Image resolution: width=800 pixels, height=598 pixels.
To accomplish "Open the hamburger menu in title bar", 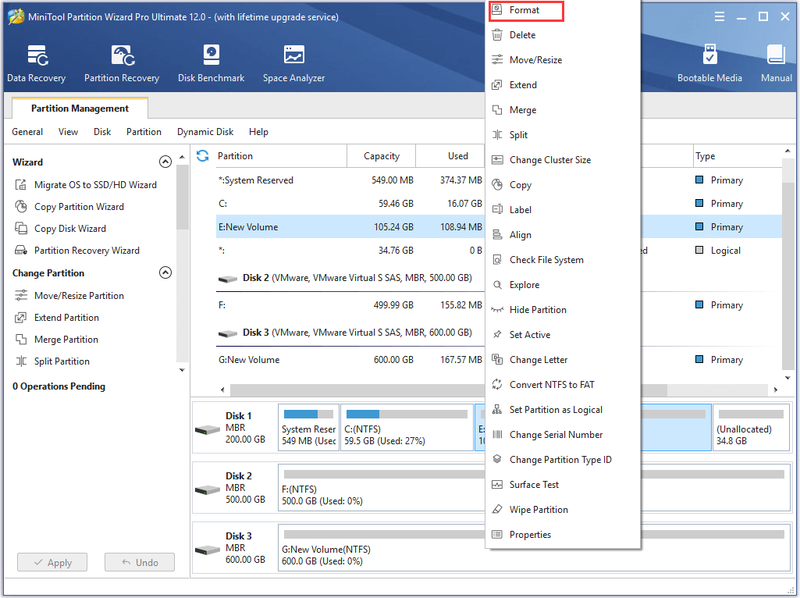I will [719, 17].
